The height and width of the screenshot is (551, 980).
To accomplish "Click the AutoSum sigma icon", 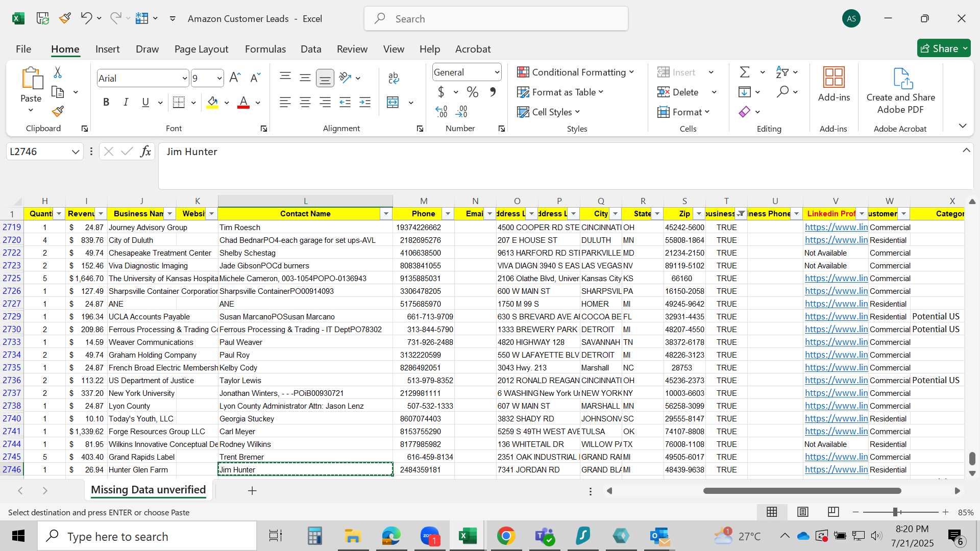I will click(745, 72).
